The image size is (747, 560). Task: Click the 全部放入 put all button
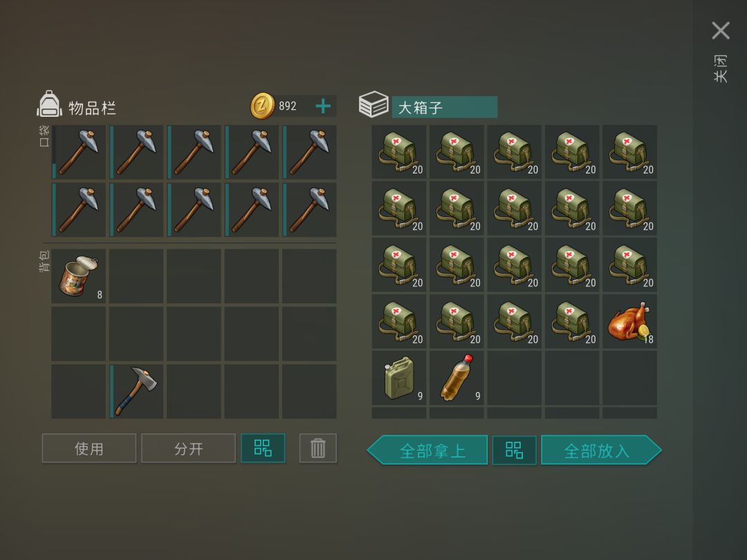coord(601,450)
